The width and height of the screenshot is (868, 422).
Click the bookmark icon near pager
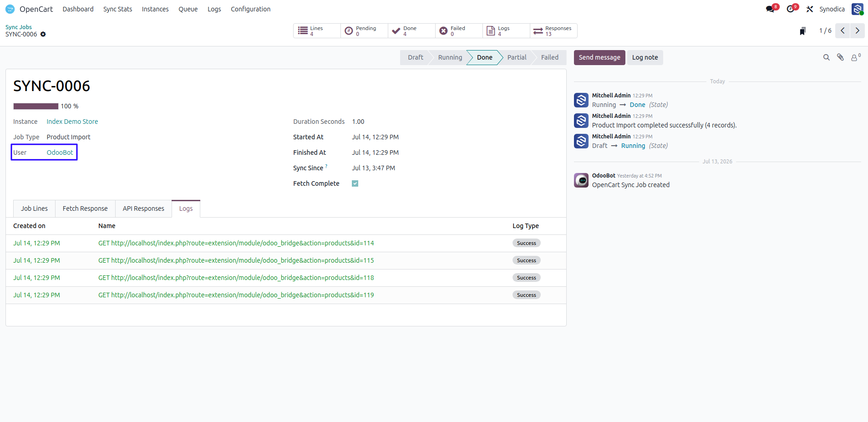click(802, 31)
